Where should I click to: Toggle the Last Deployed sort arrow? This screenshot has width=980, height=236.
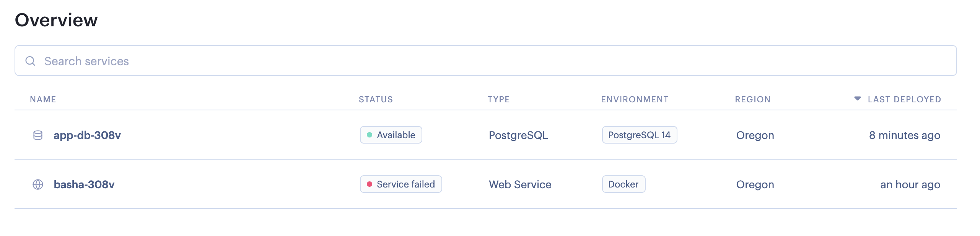click(x=858, y=99)
